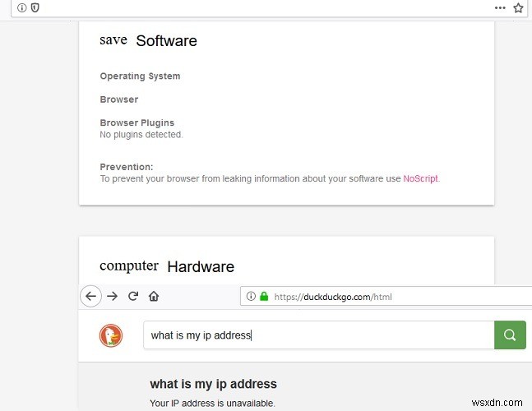The image size is (532, 411).
Task: Click the info icon beside the padlock
Action: 252,296
